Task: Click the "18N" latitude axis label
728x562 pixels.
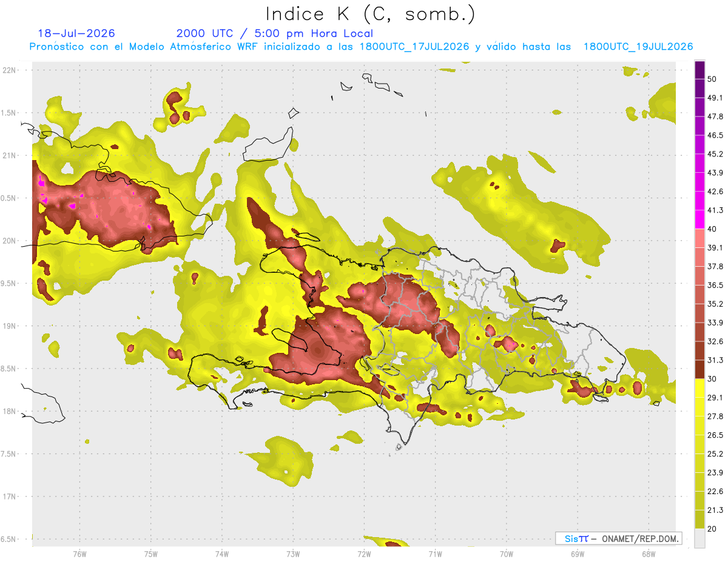Action: pyautogui.click(x=9, y=411)
